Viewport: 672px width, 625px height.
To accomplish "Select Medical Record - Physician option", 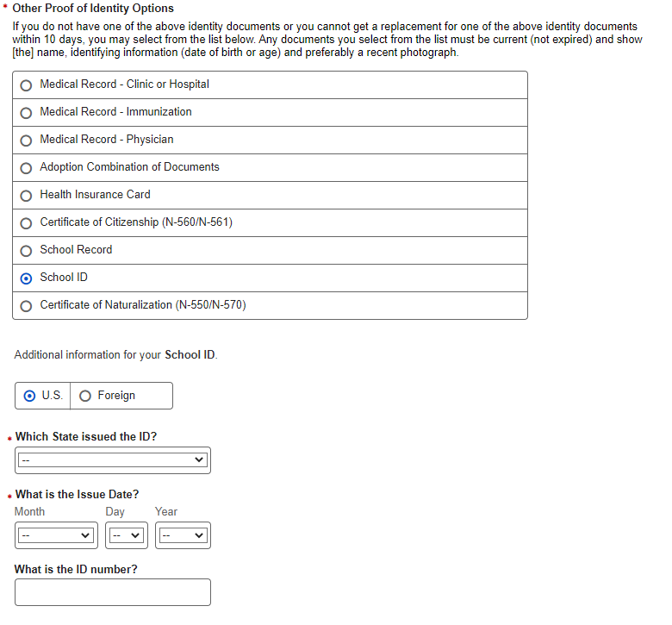I will pyautogui.click(x=27, y=141).
